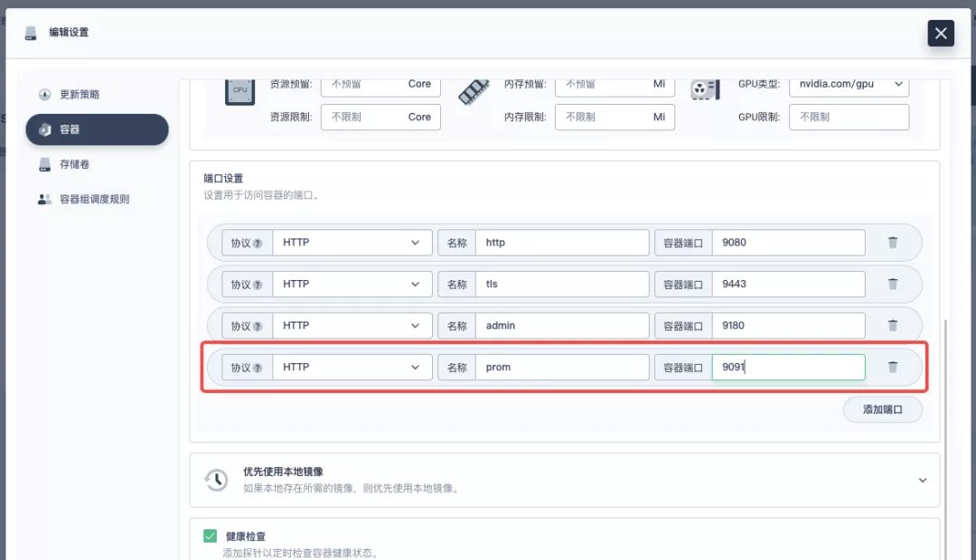Click the 内存预留 input field
The height and width of the screenshot is (560, 976).
click(x=615, y=87)
